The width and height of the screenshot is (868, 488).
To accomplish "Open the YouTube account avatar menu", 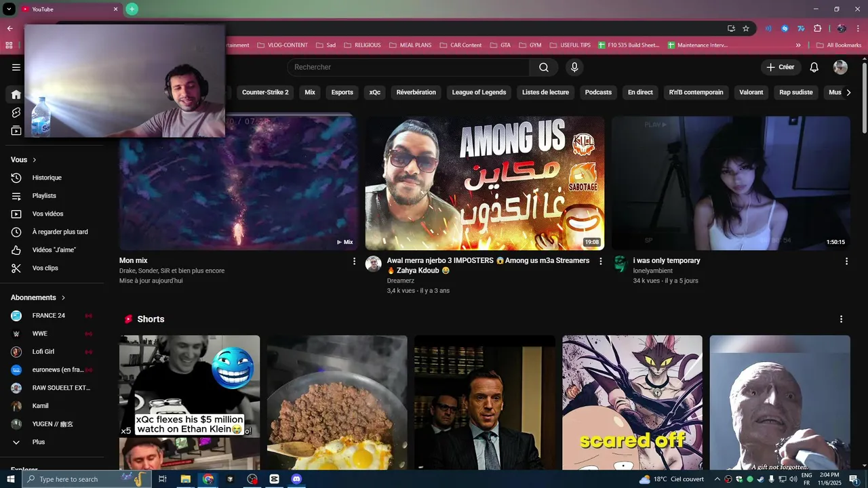I will 840,67.
